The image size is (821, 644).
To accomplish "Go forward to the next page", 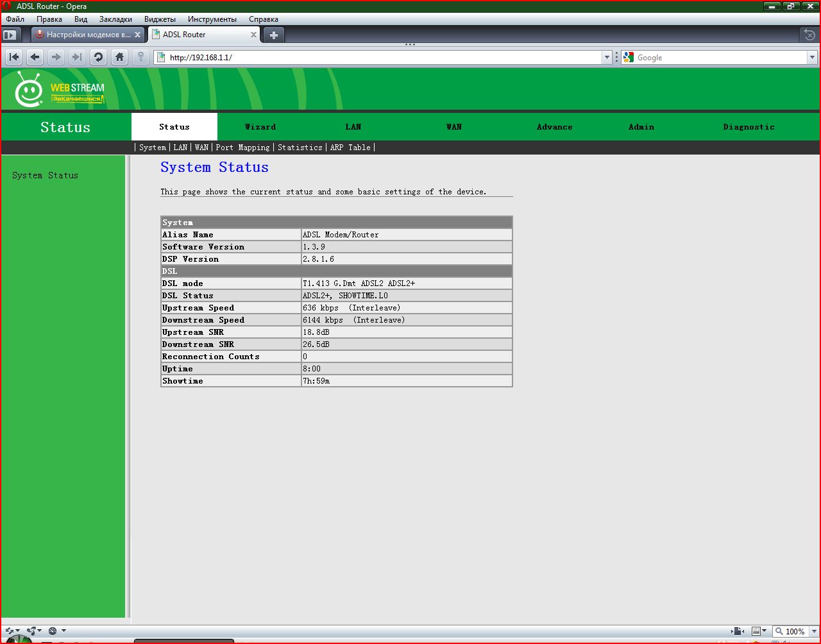I will (x=56, y=57).
